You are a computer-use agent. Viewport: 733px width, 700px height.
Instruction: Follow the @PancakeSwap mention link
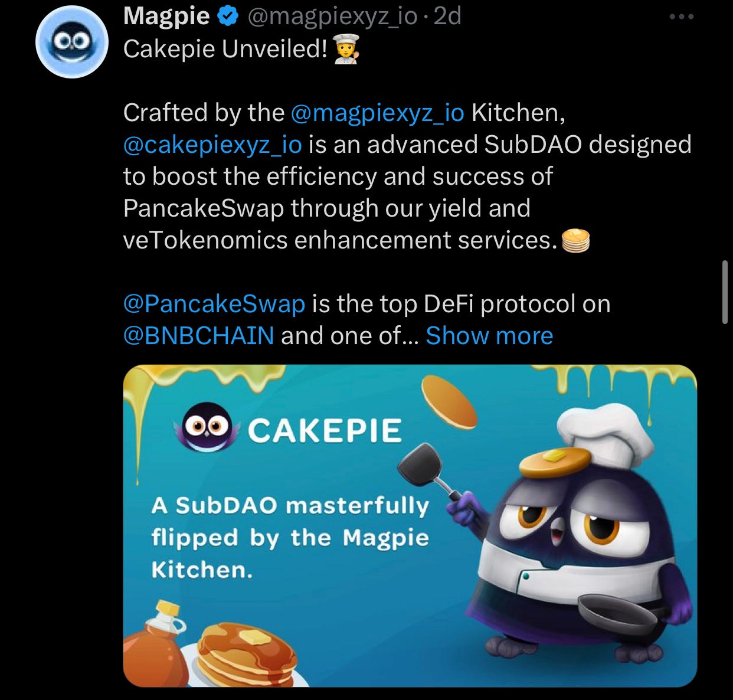point(214,303)
